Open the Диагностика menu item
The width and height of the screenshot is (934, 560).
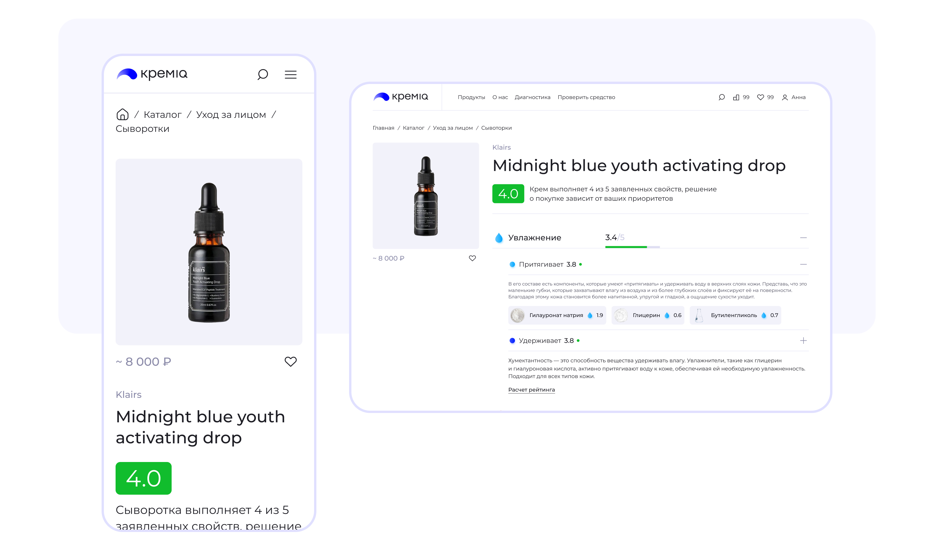532,97
